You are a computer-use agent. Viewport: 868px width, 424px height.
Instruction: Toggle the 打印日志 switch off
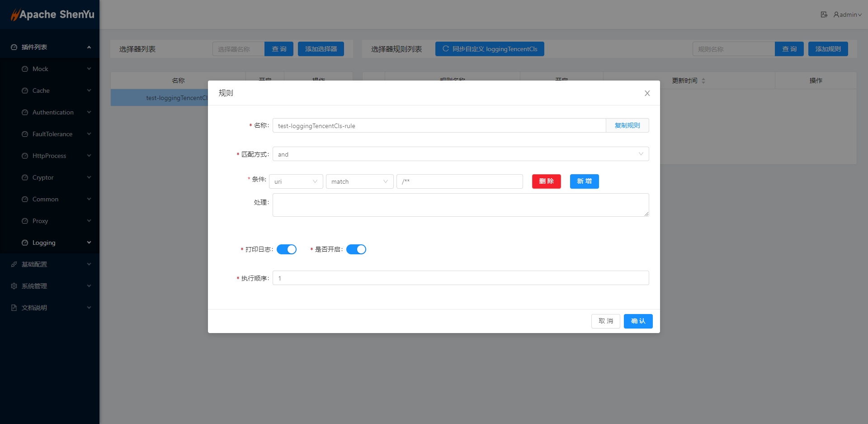[x=287, y=249]
